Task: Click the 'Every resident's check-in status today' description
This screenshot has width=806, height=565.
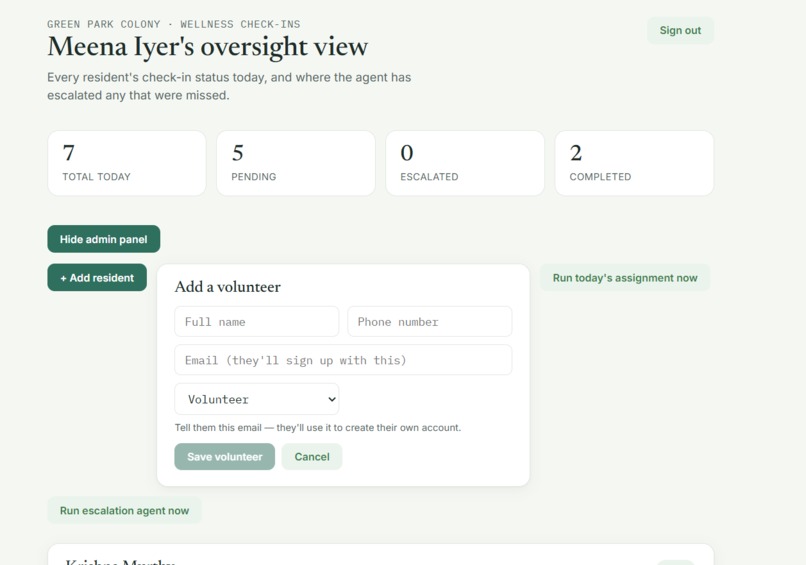Action: [229, 86]
